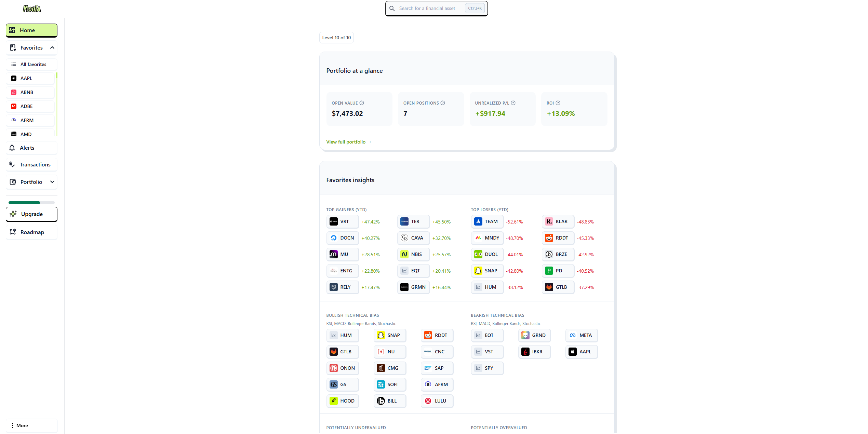
Task: Click the Open Positions help icon
Action: point(443,103)
